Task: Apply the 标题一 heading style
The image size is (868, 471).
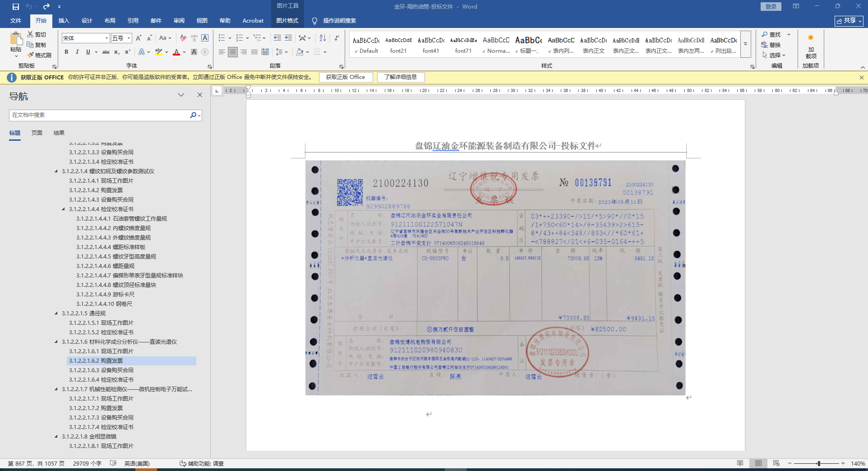Action: pos(529,45)
